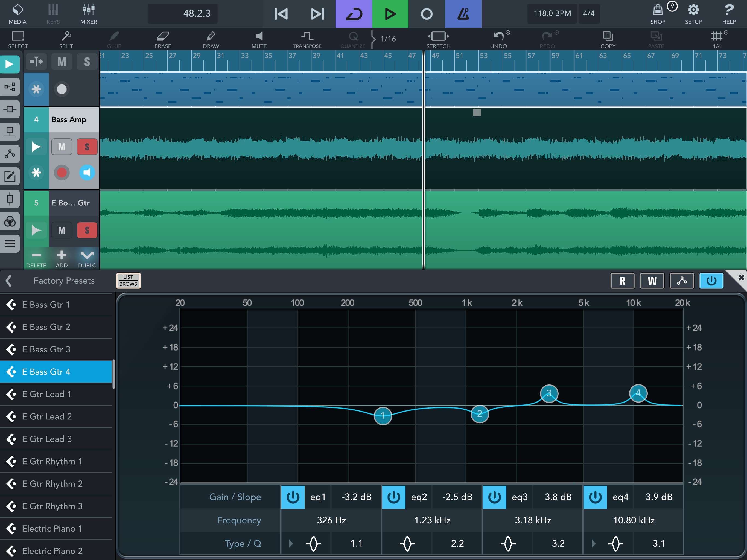Click the 118.0 BPM tempo display
Image resolution: width=747 pixels, height=560 pixels.
click(552, 13)
